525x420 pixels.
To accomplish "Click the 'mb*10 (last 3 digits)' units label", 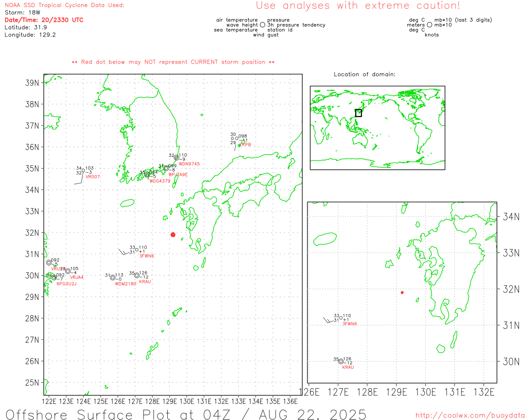I will [x=463, y=20].
